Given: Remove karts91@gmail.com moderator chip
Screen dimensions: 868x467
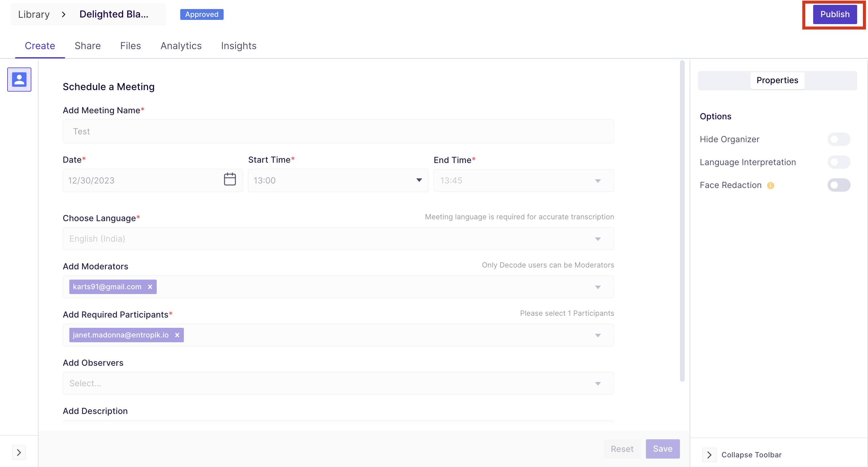Looking at the screenshot, I should (x=150, y=287).
